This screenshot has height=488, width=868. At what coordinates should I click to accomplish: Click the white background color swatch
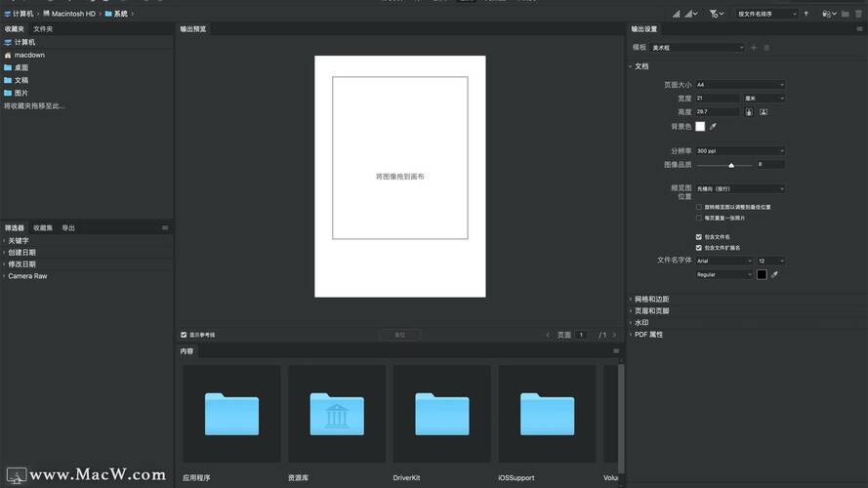coord(700,127)
